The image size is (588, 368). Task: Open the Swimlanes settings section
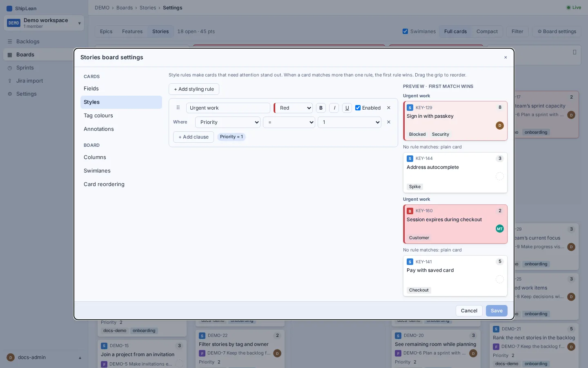(x=121, y=171)
